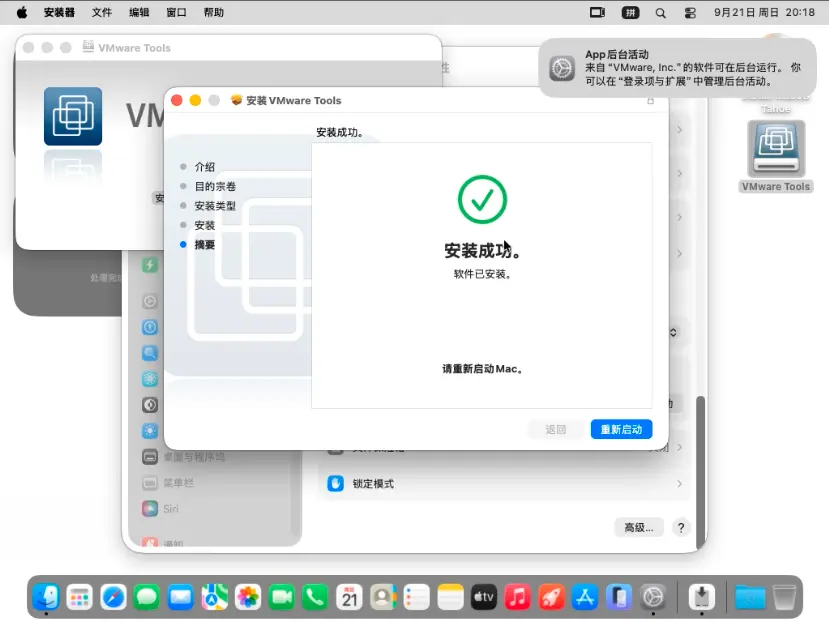Open Music from the Dock
The width and height of the screenshot is (829, 622).
coord(518,597)
